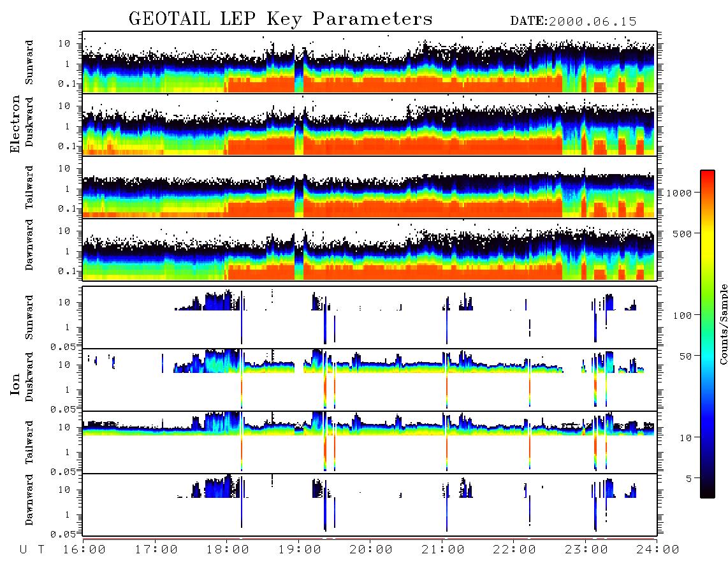Viewport: 728px width, 561px height.
Task: Click the "16:00" time tick label
Action: [85, 550]
